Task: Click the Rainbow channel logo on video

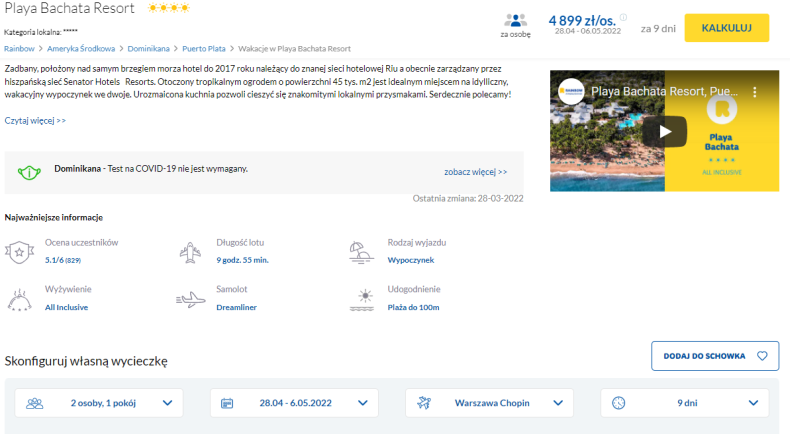Action: point(571,91)
